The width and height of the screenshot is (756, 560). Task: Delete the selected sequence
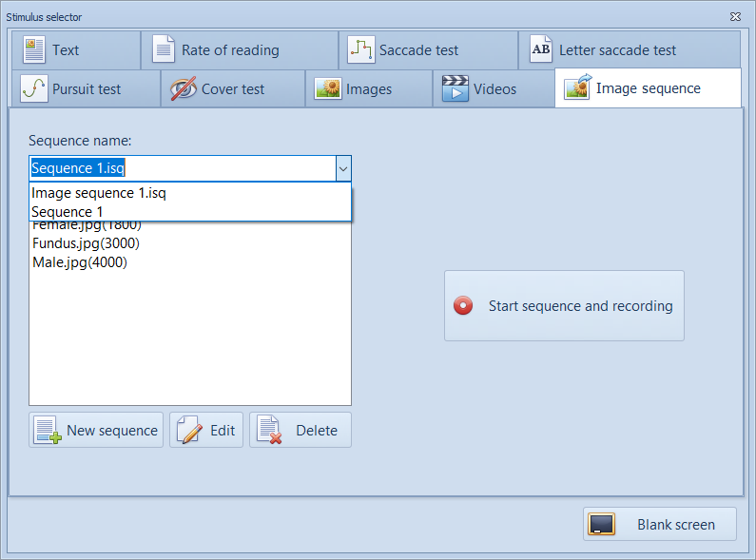pyautogui.click(x=300, y=430)
